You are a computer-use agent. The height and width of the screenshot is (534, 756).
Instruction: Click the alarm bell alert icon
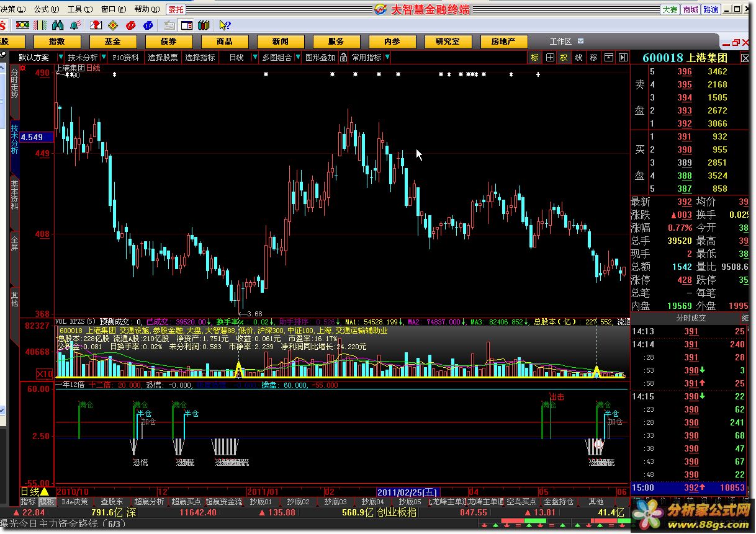[76, 25]
